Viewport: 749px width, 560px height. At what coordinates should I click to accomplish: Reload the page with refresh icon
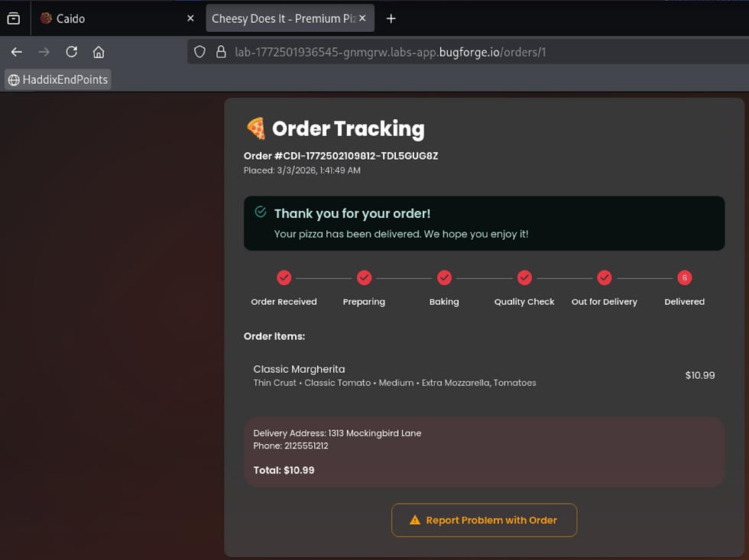point(71,52)
